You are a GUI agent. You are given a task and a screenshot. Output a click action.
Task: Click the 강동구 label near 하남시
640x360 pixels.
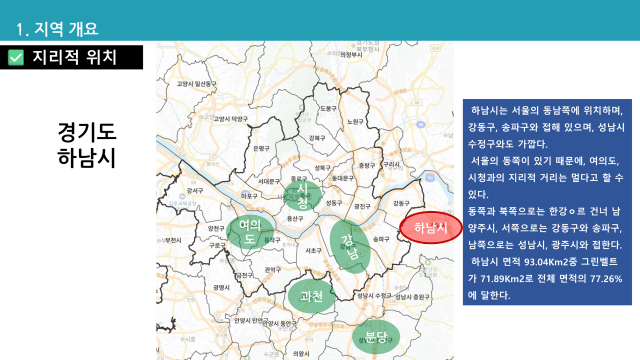pyautogui.click(x=401, y=203)
